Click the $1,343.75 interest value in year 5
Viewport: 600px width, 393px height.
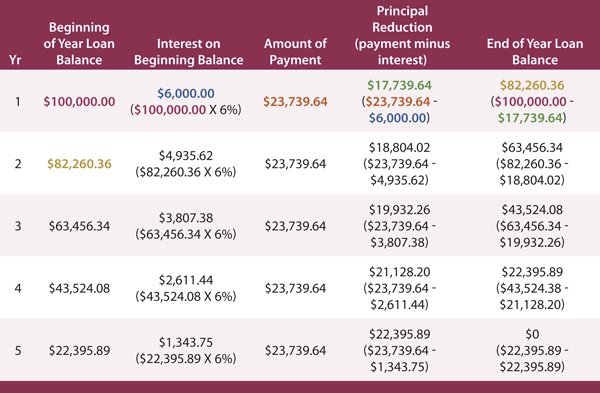186,342
